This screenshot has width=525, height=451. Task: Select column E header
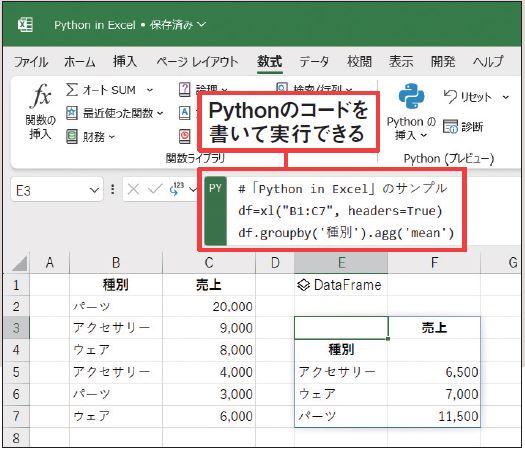coord(341,263)
